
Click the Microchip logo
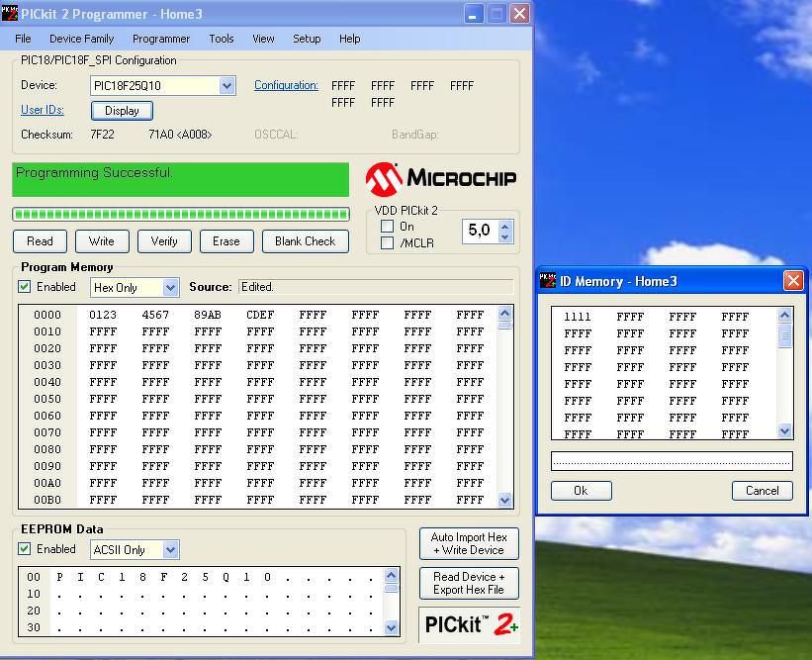pos(441,179)
